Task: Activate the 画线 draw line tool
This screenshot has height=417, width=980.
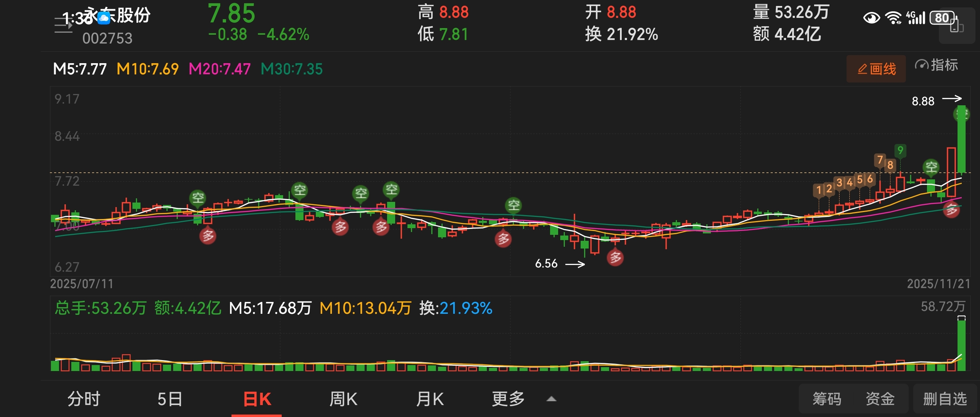Action: (876, 69)
